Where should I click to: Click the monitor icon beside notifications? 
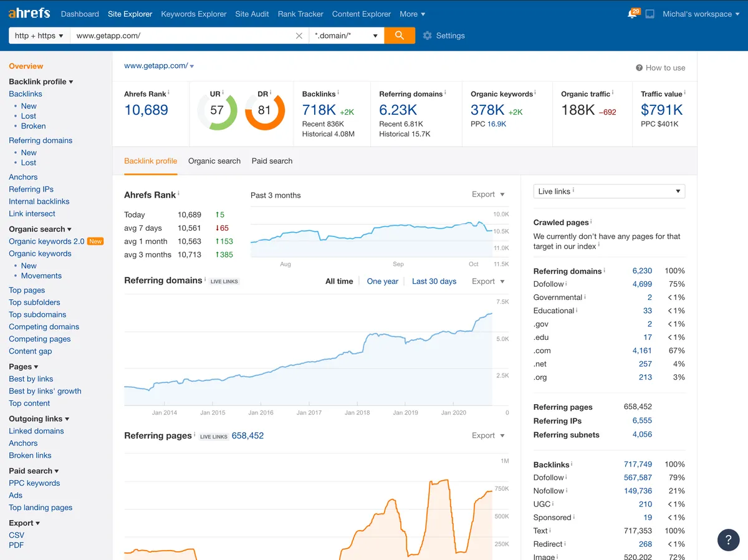coord(650,14)
